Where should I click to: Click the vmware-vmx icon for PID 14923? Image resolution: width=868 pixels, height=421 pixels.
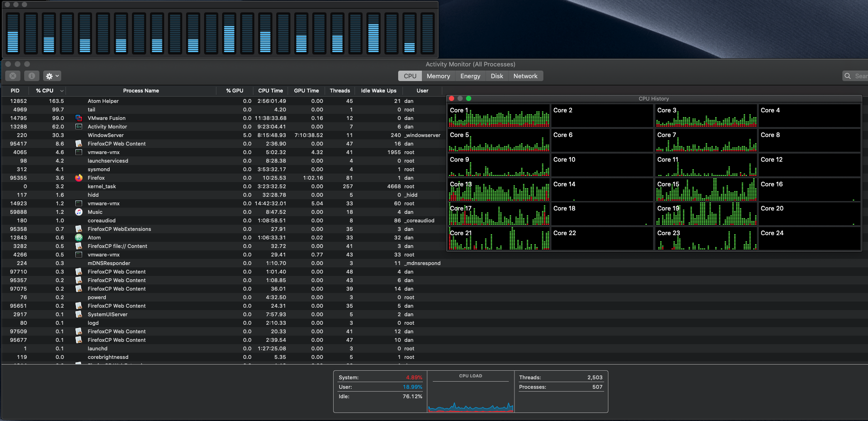pyautogui.click(x=79, y=203)
